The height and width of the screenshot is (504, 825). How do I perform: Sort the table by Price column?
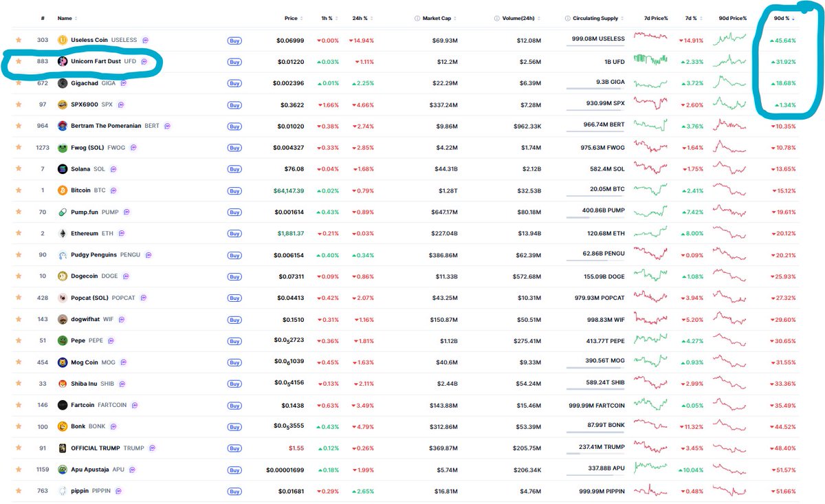coord(294,19)
